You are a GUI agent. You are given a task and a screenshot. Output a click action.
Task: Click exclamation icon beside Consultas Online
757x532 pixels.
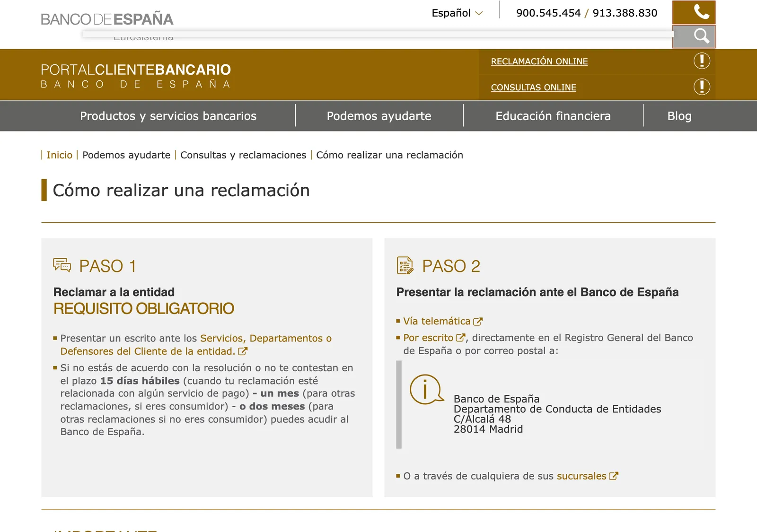[702, 87]
